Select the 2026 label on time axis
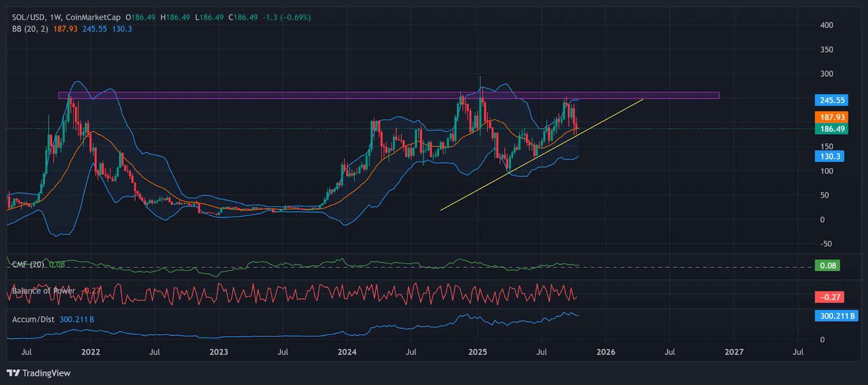This screenshot has height=385, width=868. 606,352
